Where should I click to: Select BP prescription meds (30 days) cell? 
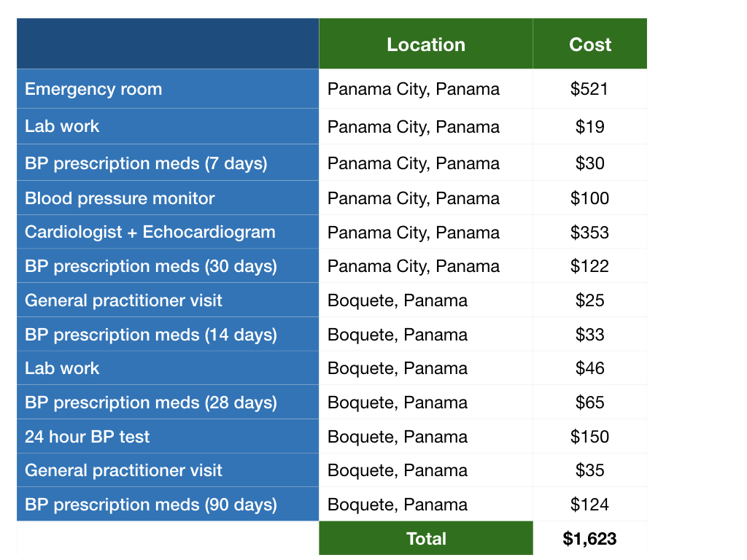coord(151,266)
